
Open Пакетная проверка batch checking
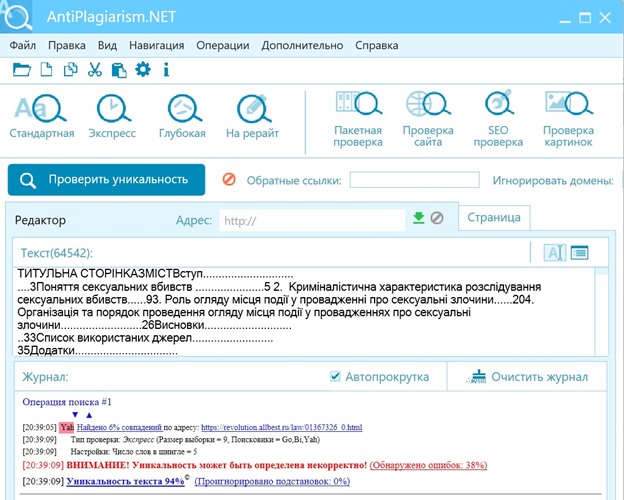[x=358, y=119]
